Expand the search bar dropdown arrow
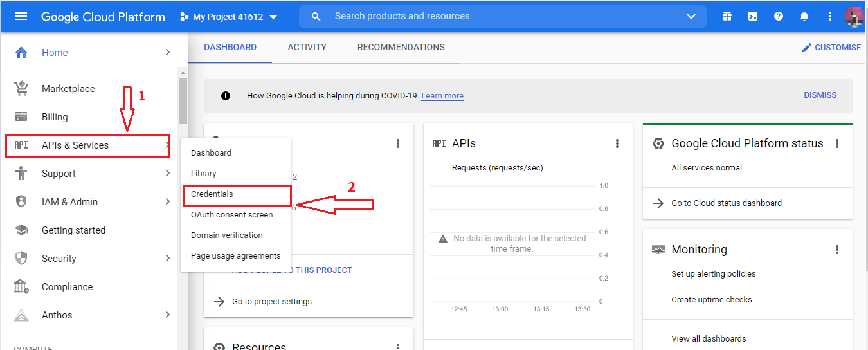This screenshot has width=868, height=350. [691, 17]
